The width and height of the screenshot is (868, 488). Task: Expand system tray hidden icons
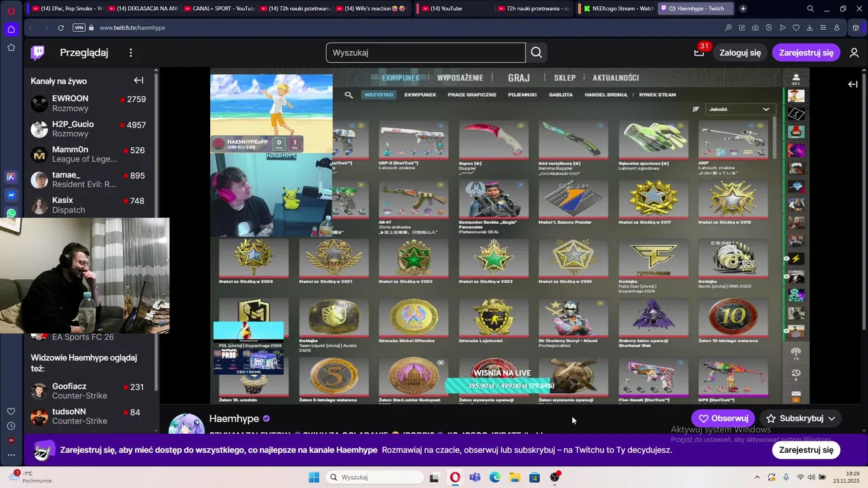click(757, 477)
